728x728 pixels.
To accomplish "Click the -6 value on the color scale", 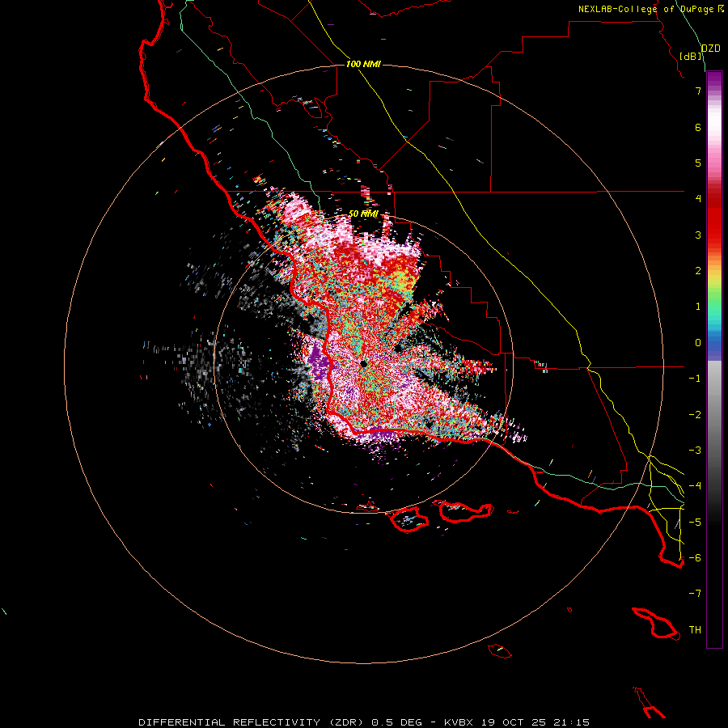I will (695, 558).
